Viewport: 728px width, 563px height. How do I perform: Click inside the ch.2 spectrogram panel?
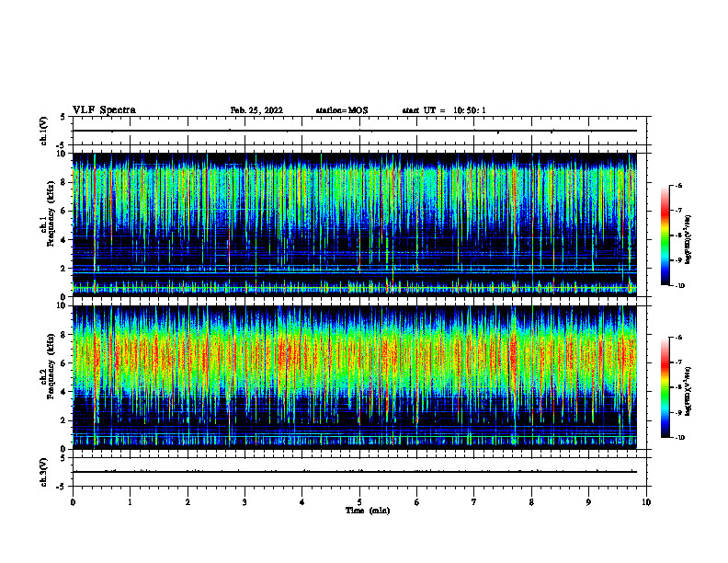point(355,377)
